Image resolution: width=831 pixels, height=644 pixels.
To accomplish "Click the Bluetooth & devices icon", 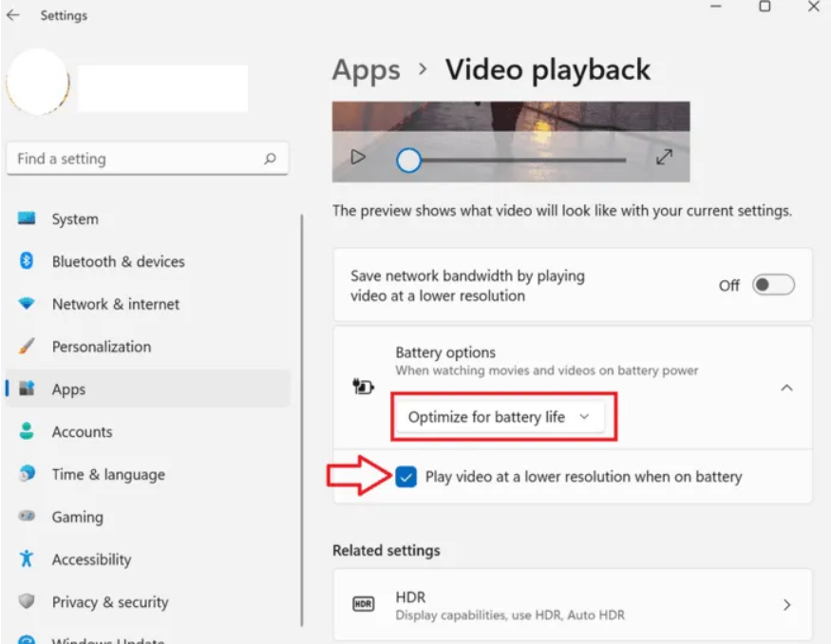I will [x=27, y=261].
